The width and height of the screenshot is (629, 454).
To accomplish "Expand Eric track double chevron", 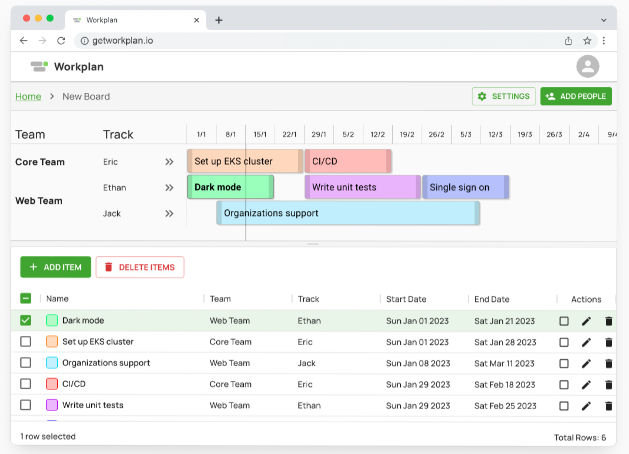I will [169, 162].
